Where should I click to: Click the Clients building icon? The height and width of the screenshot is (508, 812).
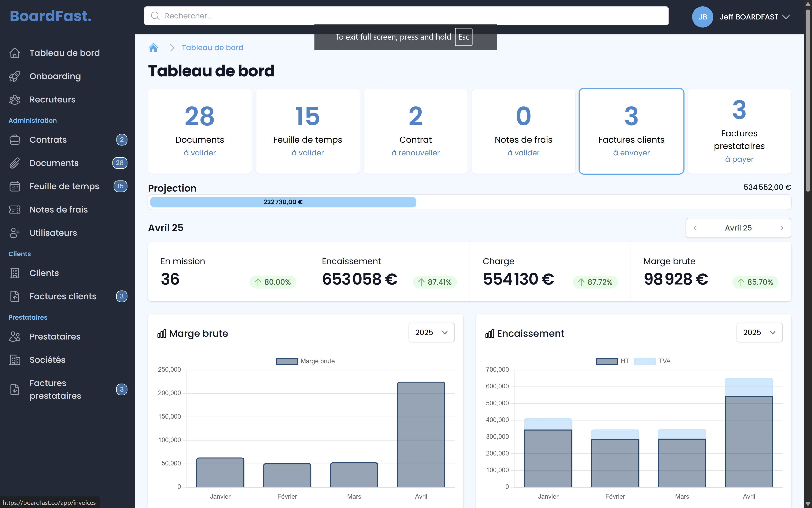(15, 273)
